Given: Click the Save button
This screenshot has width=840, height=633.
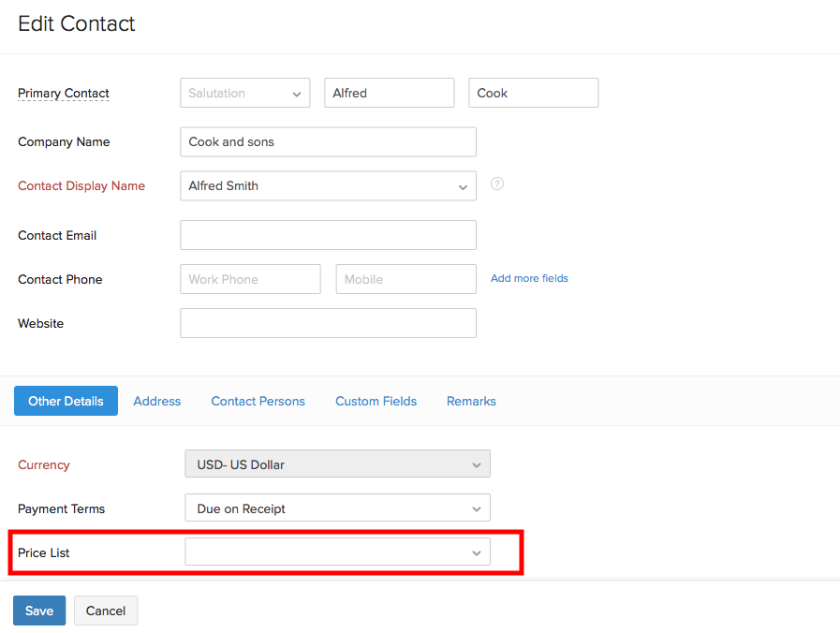Looking at the screenshot, I should click(39, 611).
